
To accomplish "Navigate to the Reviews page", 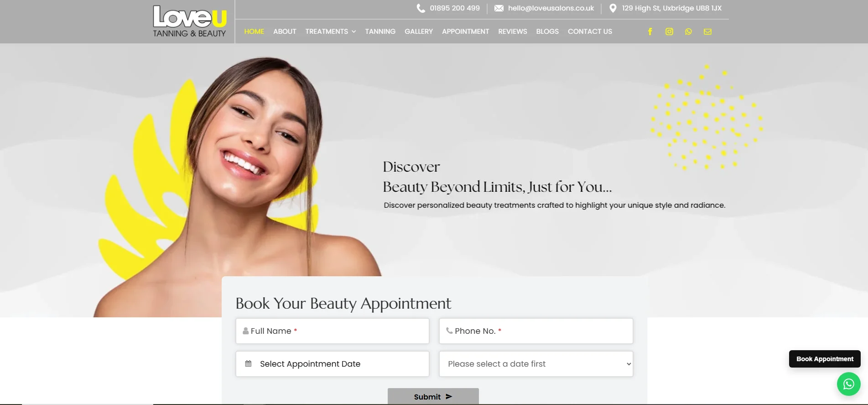I will click(512, 32).
